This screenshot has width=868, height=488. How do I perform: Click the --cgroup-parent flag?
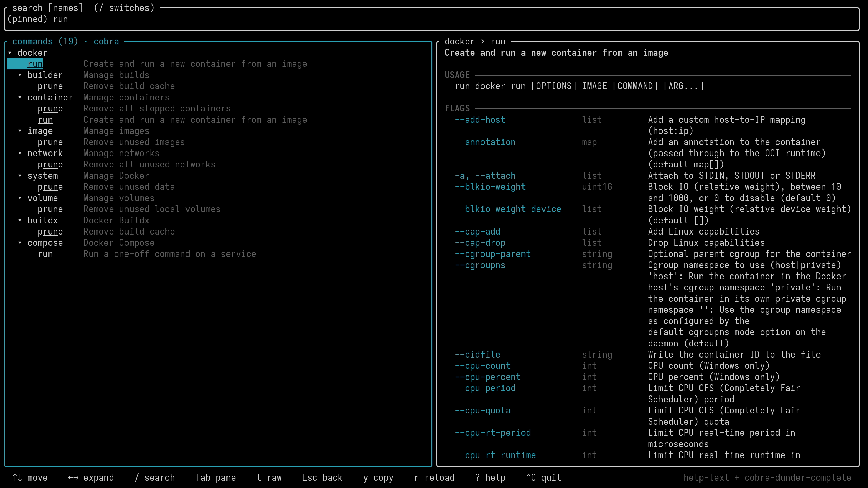(x=493, y=254)
